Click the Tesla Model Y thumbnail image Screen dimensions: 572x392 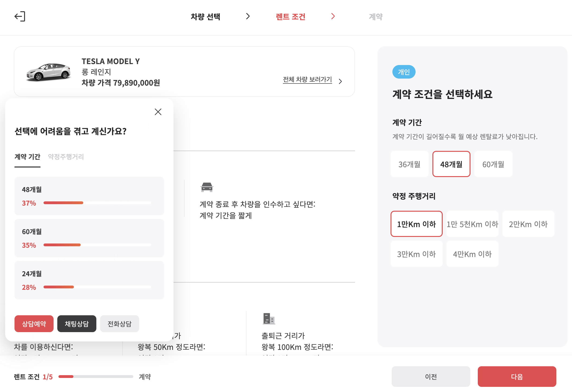click(48, 72)
